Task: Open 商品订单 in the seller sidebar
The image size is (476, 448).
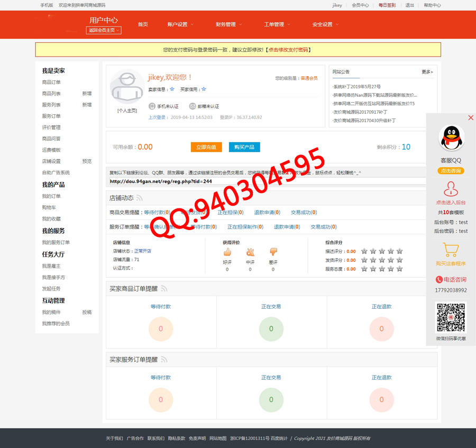Action: (x=51, y=82)
